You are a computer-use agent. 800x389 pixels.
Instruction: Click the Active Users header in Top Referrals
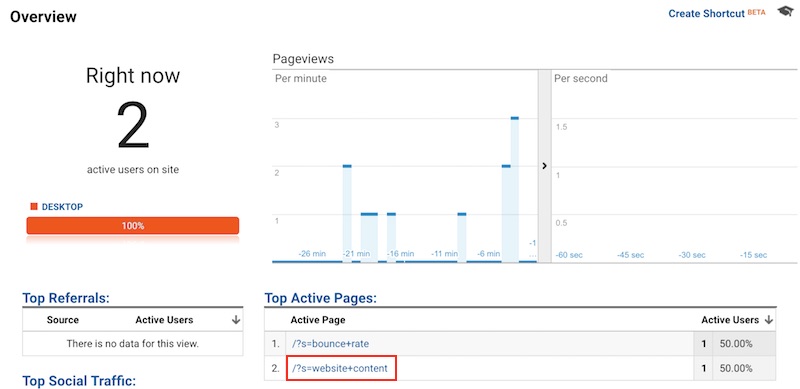(x=164, y=320)
